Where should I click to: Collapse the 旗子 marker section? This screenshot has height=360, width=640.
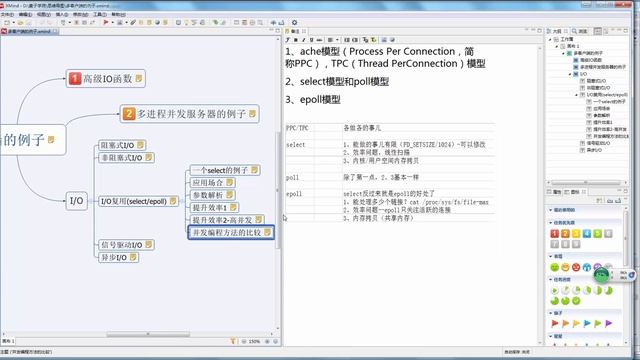[x=551, y=313]
